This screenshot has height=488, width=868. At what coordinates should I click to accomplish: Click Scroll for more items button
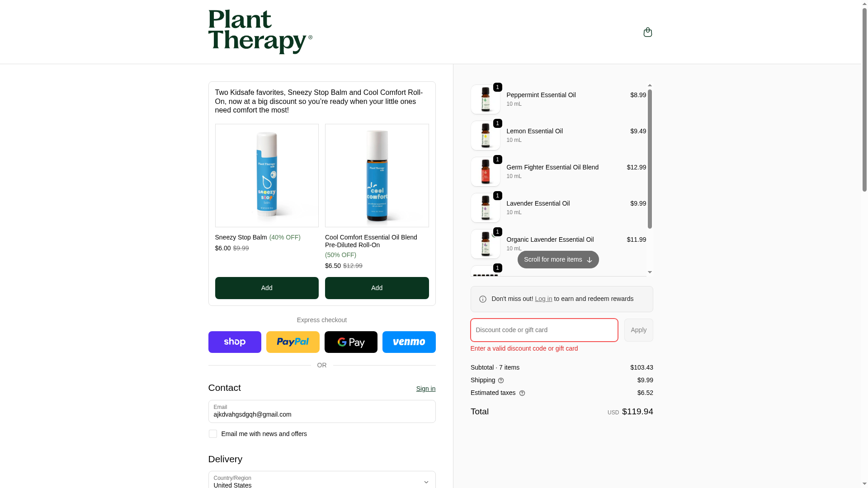(558, 260)
